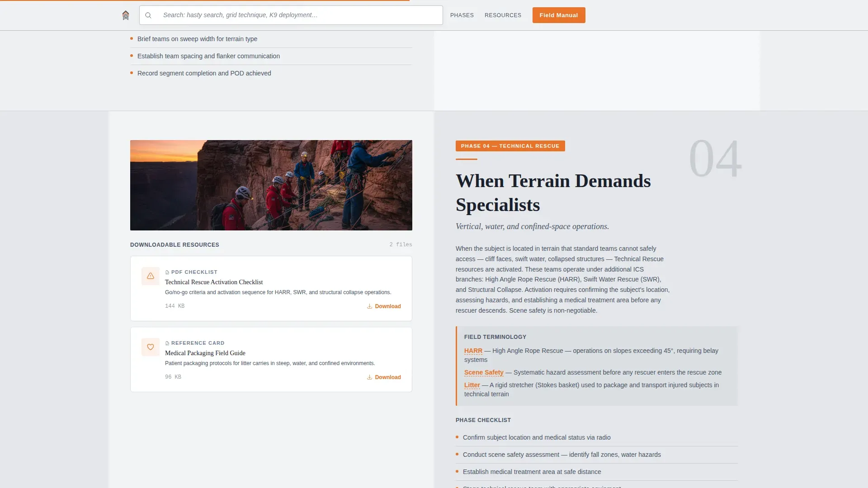Select 'Conduct scene safety assessment' checklist item
This screenshot has height=488, width=868.
597,455
